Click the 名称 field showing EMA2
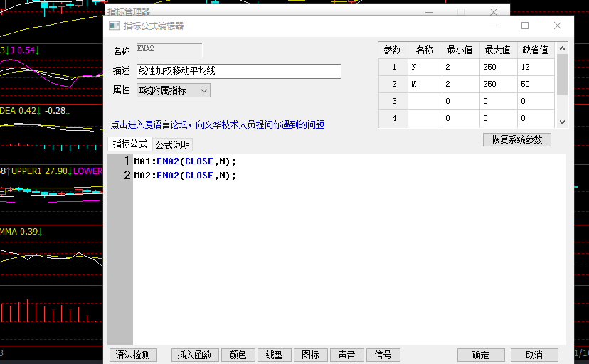The height and width of the screenshot is (364, 589). [169, 50]
